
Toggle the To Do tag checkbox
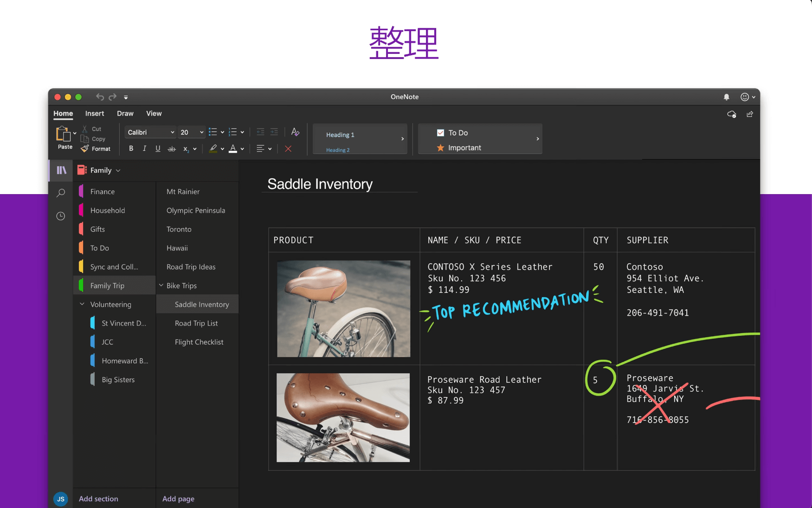tap(440, 133)
